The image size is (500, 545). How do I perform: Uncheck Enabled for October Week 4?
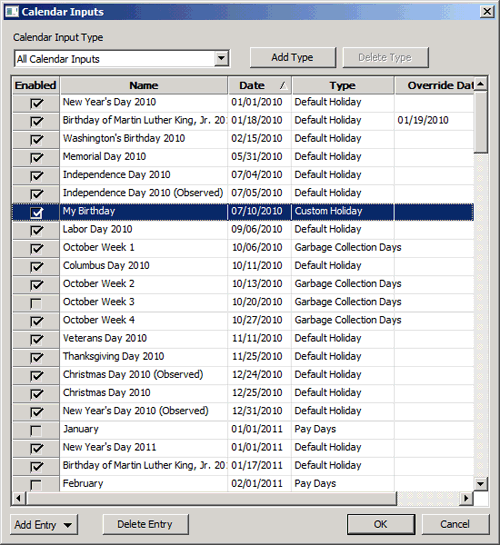click(x=36, y=321)
